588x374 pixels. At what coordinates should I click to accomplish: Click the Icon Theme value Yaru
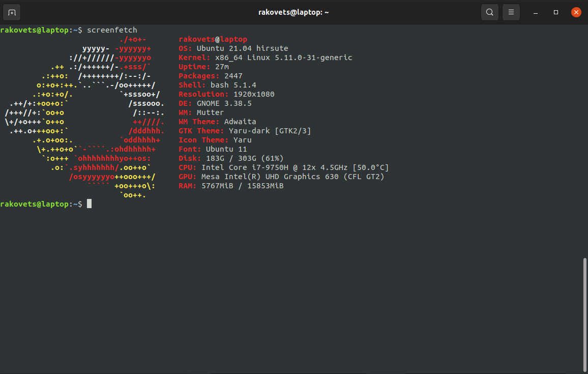tap(242, 140)
